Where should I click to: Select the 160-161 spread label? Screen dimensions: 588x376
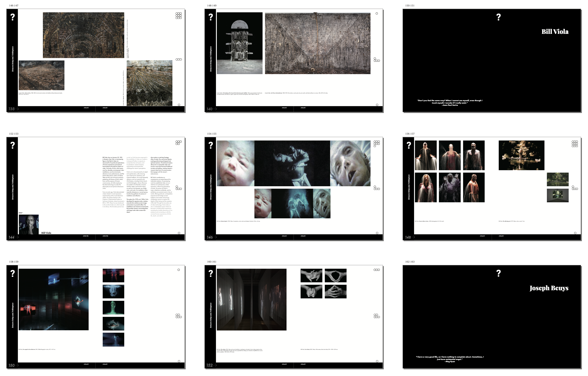coord(212,262)
